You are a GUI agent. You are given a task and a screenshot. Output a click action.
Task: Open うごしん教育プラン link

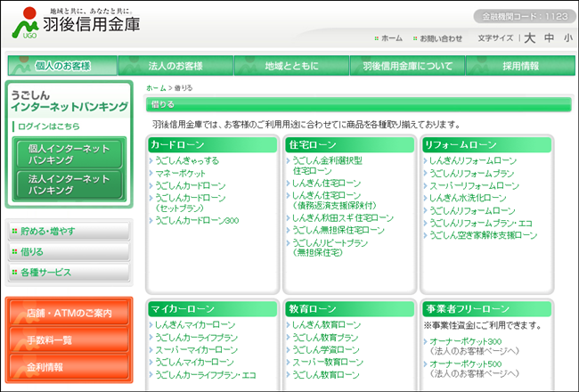(325, 338)
